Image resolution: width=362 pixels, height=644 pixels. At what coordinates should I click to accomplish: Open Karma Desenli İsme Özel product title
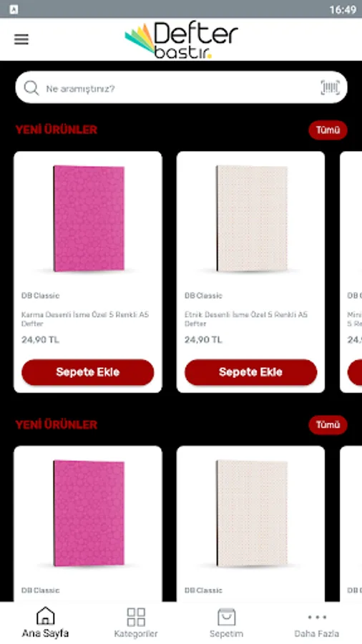coord(85,319)
